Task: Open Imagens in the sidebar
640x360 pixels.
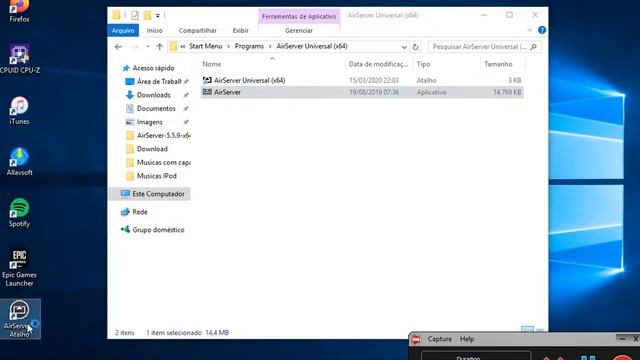Action: coord(149,122)
